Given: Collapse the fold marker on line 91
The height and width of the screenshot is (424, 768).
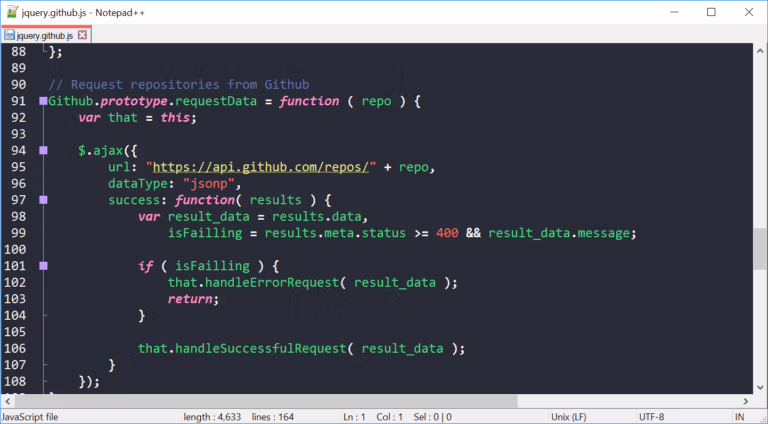Looking at the screenshot, I should tap(43, 101).
